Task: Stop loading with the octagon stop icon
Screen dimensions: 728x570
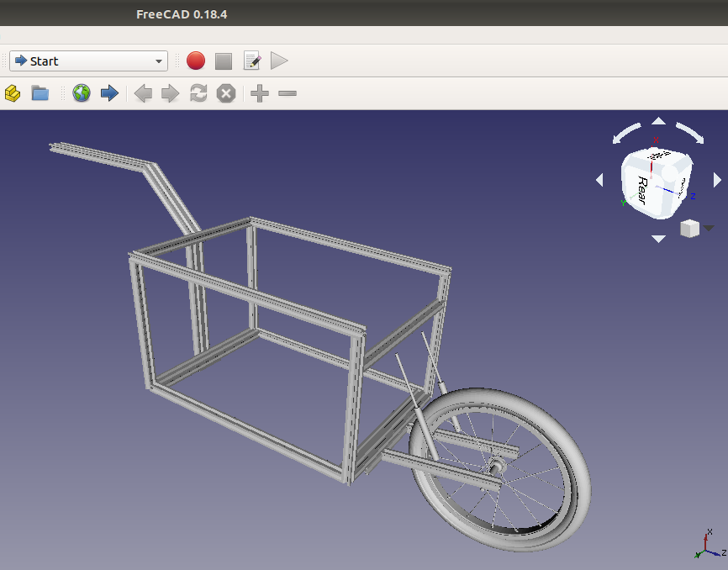Action: [x=225, y=93]
